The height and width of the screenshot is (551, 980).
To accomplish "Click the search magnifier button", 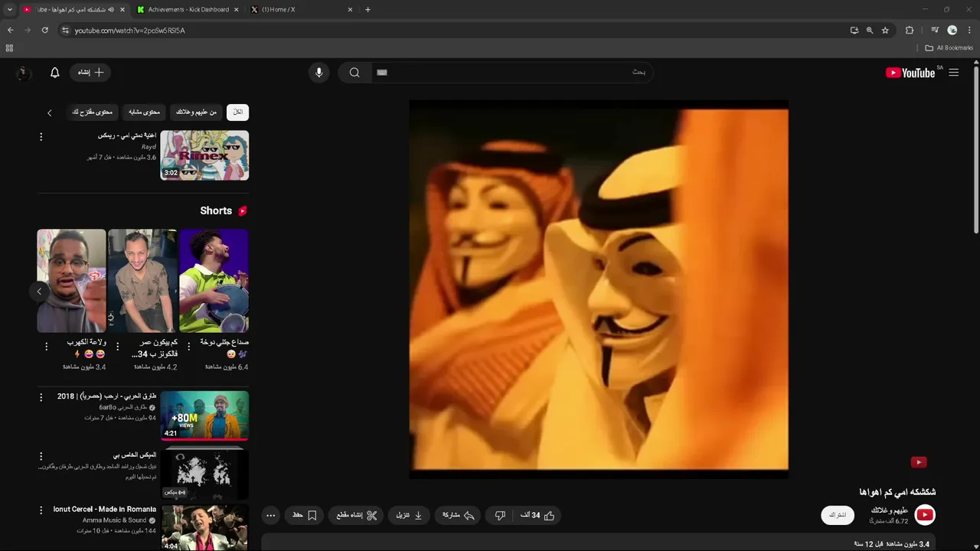I will pyautogui.click(x=354, y=73).
